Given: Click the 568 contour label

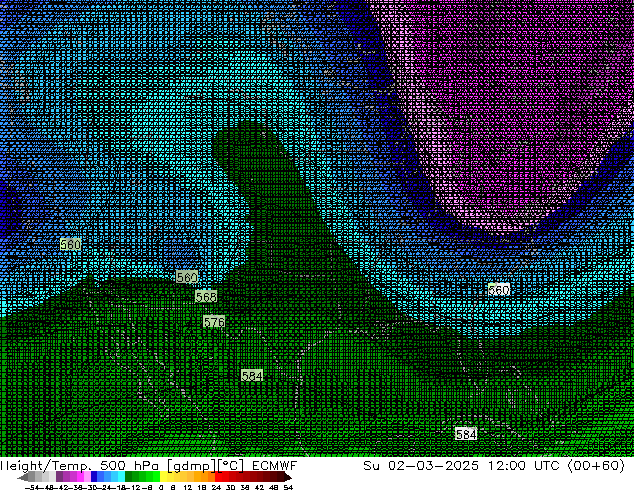Looking at the screenshot, I should point(206,297).
